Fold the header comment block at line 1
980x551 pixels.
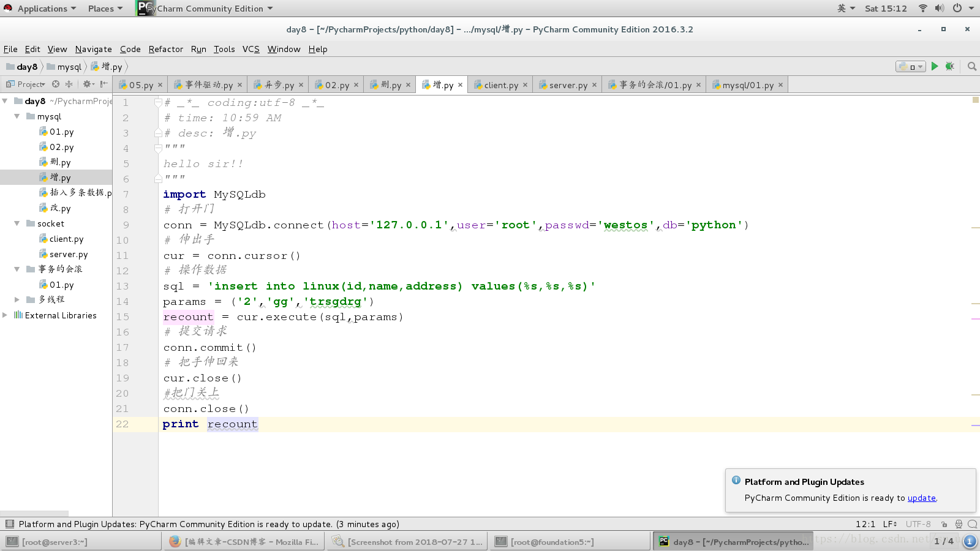[x=158, y=102]
